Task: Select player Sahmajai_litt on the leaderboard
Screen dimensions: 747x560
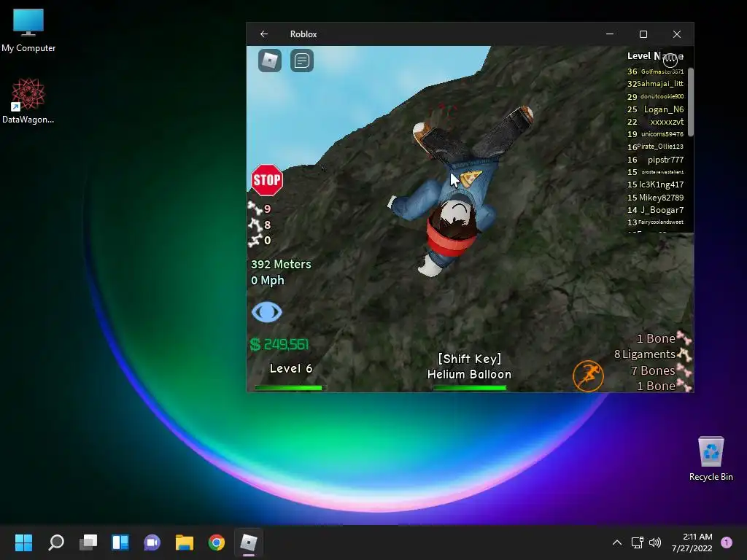Action: [x=655, y=84]
